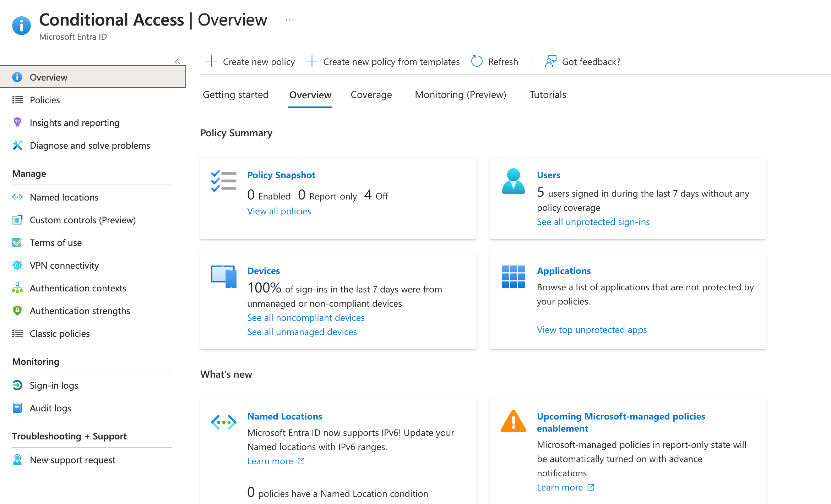Click the Users card person icon

[x=514, y=181]
